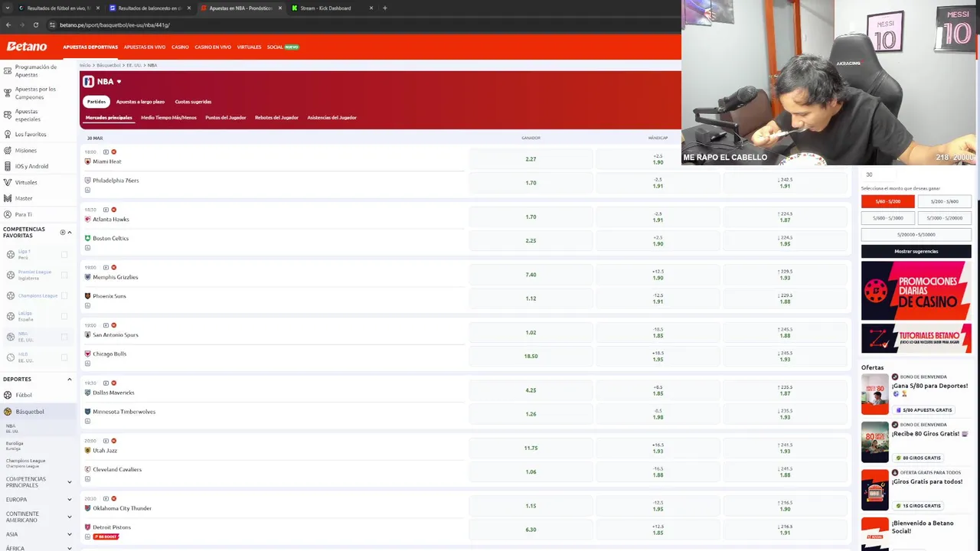Click 80 Giros Gratis offer button

click(918, 458)
